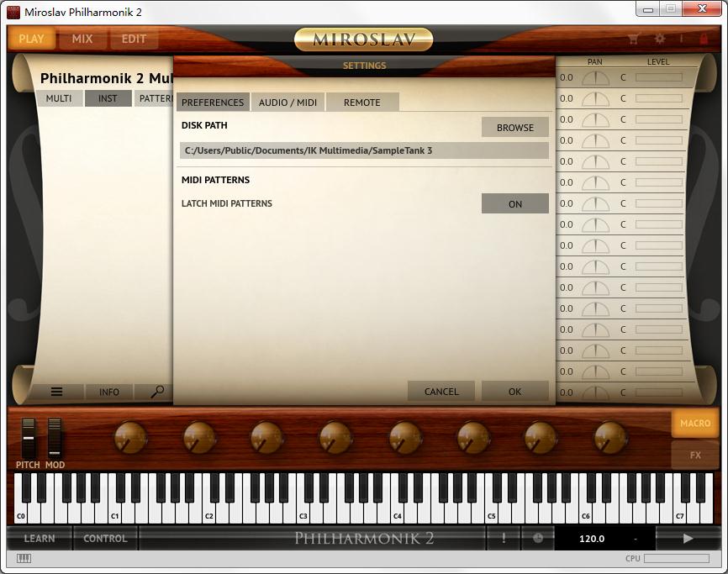This screenshot has width=728, height=574.
Task: Toggle the FX panel button
Action: click(x=694, y=455)
